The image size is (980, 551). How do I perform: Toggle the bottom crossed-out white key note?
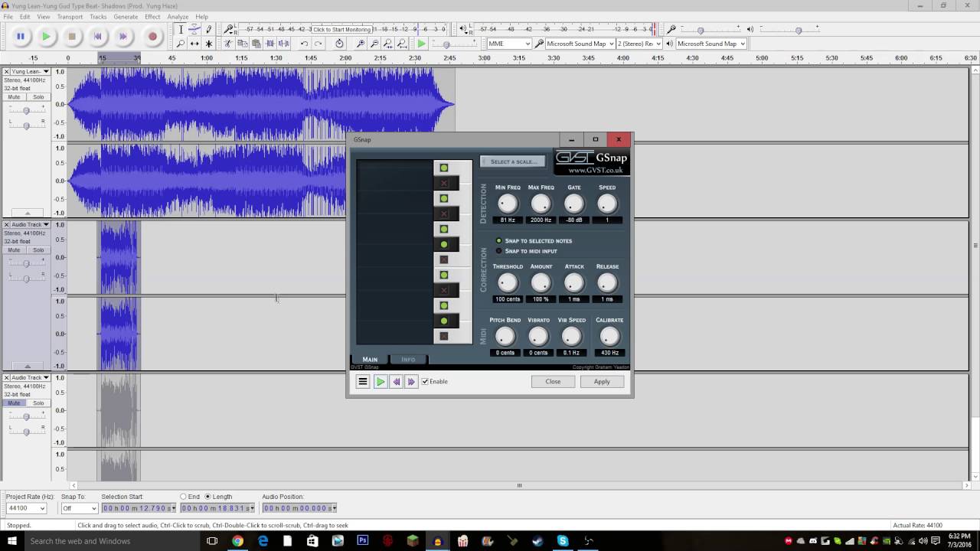coord(443,336)
